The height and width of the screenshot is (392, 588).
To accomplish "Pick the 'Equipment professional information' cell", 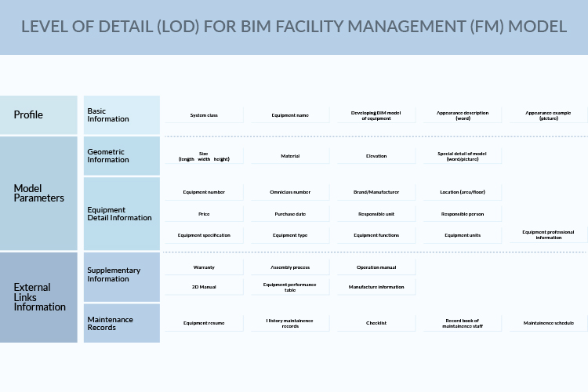I will [x=549, y=235].
